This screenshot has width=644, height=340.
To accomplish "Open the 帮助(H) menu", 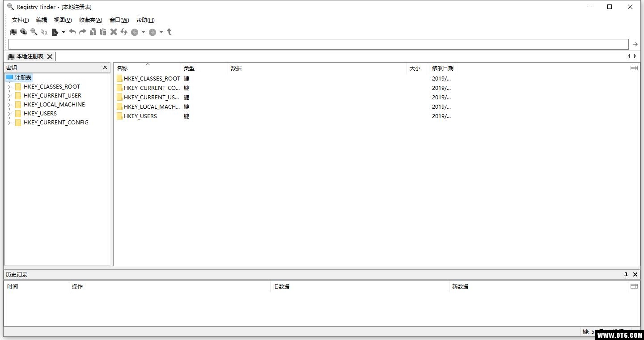I will [x=145, y=20].
